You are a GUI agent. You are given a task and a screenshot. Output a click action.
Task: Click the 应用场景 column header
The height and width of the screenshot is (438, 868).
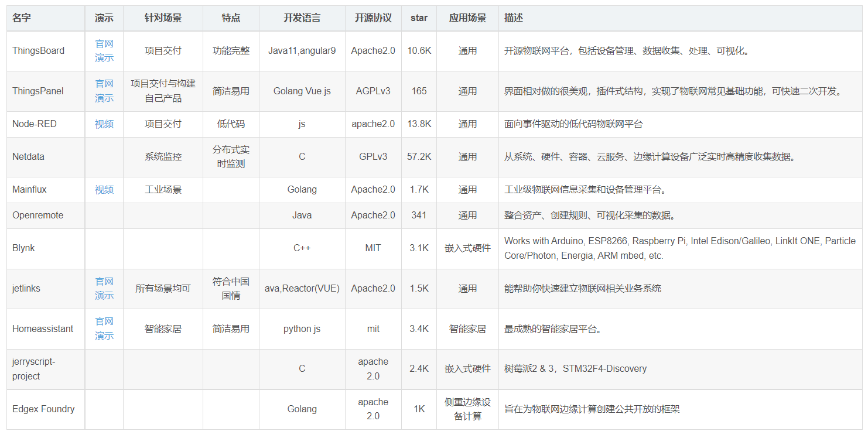click(467, 18)
